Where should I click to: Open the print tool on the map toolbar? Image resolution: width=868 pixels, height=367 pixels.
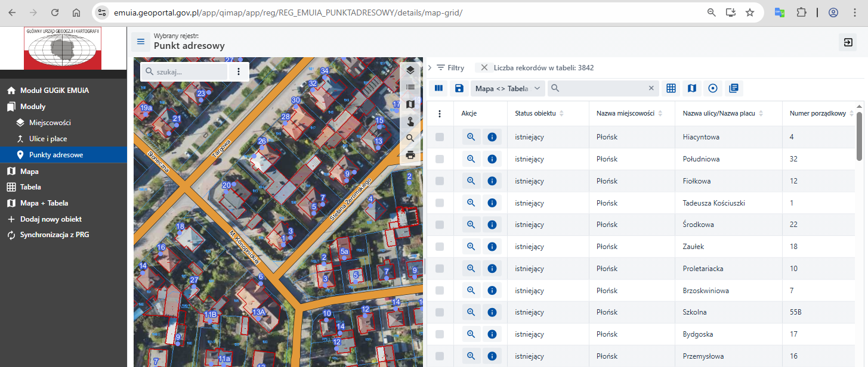(x=410, y=155)
